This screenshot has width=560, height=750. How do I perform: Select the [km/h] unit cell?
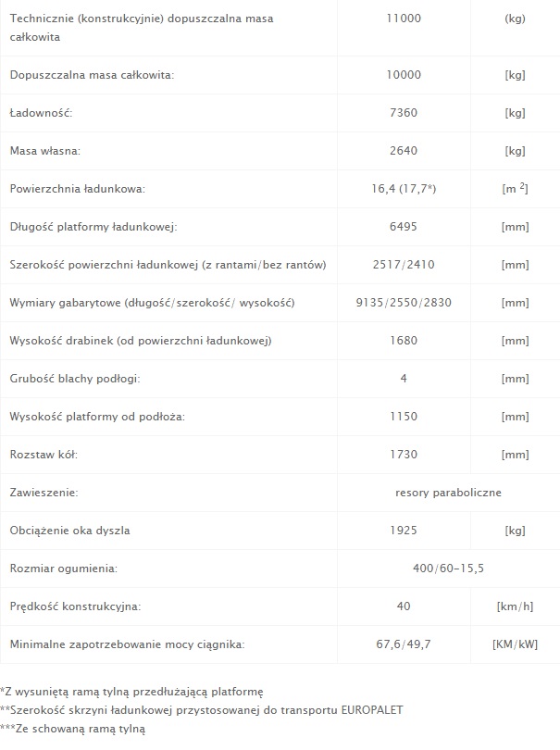pos(515,606)
